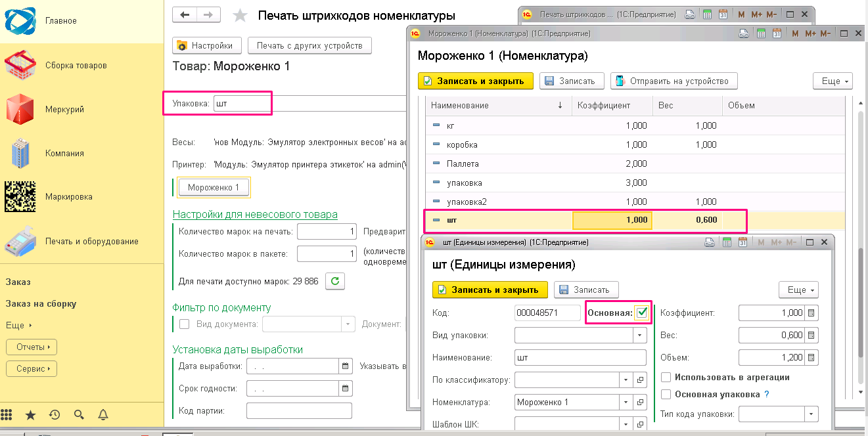The width and height of the screenshot is (868, 436).
Task: Uncheck the Основная checkbox
Action: tap(642, 313)
